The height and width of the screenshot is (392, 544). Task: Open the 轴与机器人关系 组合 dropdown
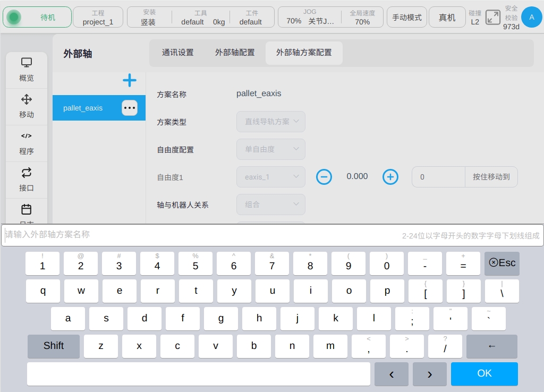(x=271, y=204)
